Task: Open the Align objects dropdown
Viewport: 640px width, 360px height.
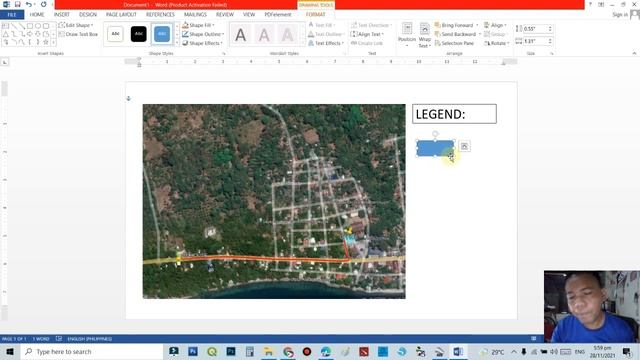Action: point(495,25)
